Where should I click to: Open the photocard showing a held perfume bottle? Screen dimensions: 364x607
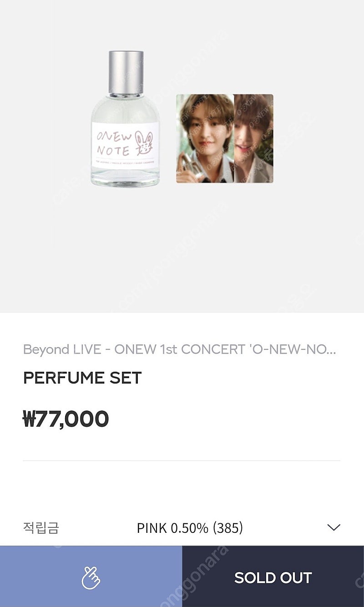tap(205, 139)
